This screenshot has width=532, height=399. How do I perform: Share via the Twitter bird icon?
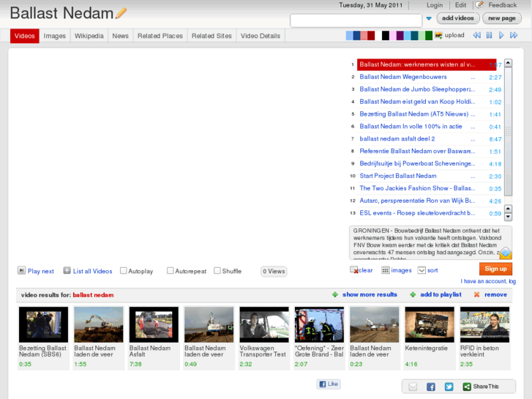point(449,387)
